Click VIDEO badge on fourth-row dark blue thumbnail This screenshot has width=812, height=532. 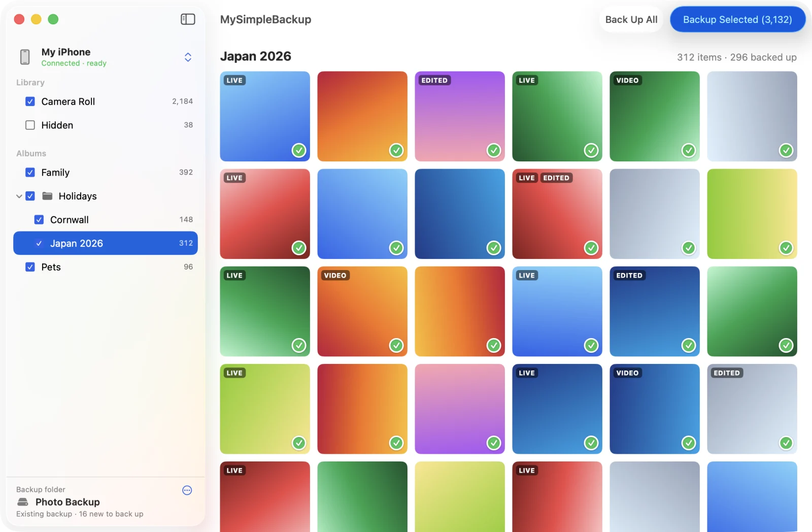627,373
